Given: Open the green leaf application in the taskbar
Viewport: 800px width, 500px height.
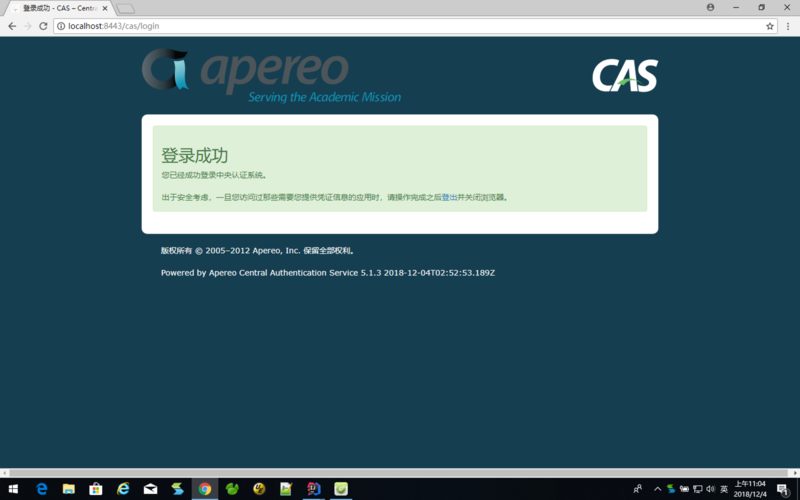Looking at the screenshot, I should 232,489.
